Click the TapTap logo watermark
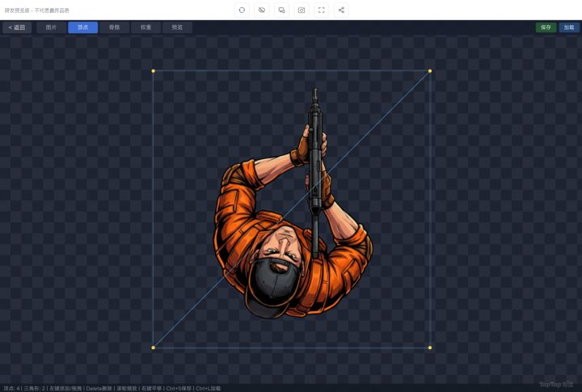 (x=556, y=385)
